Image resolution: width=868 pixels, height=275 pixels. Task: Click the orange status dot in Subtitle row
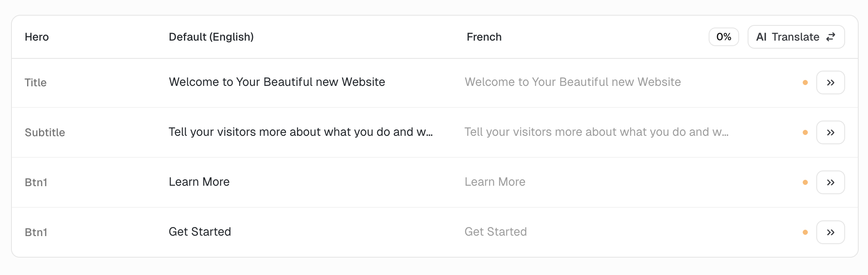[x=805, y=132]
